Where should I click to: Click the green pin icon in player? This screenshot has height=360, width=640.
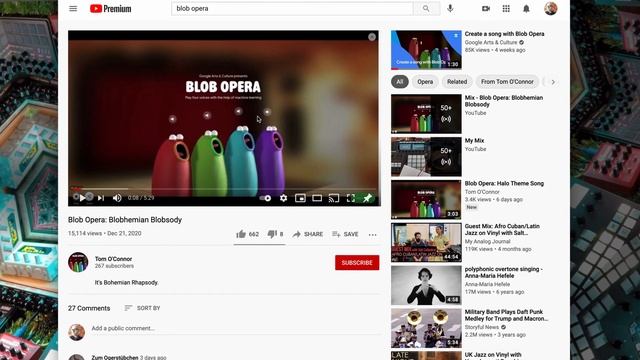(x=367, y=198)
